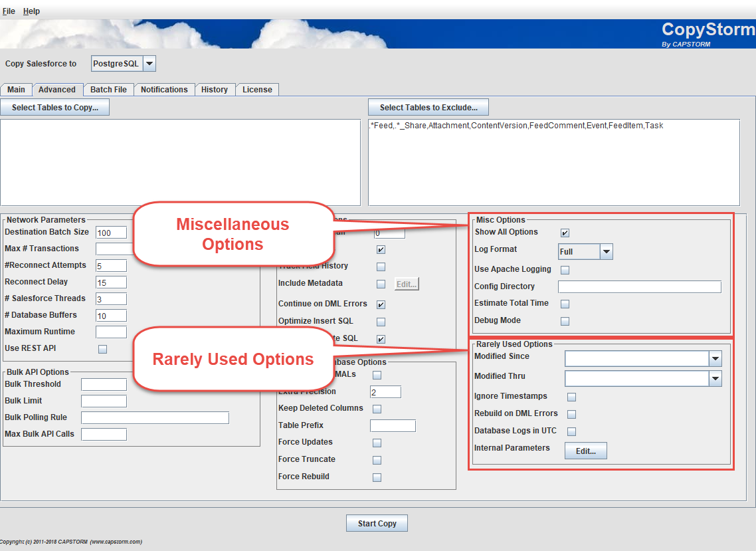Viewport: 756px width, 551px height.
Task: Enable the Debug Mode checkbox
Action: point(565,321)
